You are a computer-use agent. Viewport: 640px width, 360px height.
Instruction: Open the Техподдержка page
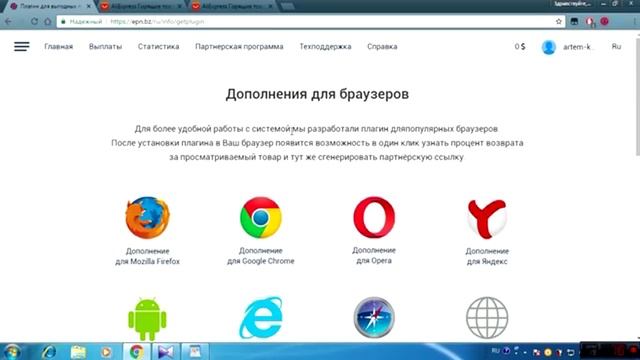point(325,47)
